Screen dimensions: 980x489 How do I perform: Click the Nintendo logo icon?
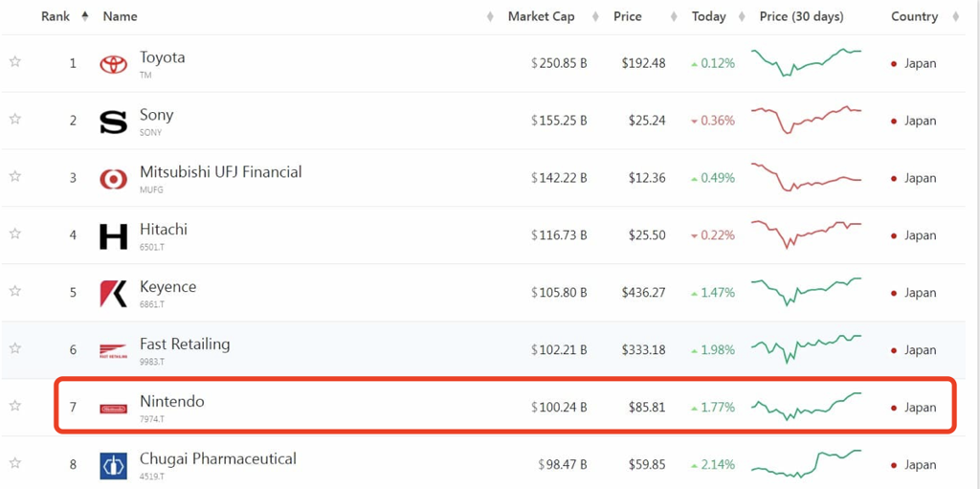pos(113,409)
